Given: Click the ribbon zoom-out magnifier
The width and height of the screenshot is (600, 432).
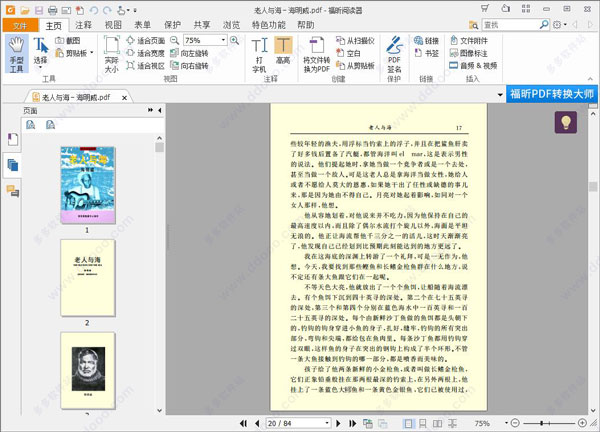Looking at the screenshot, I should click(174, 40).
